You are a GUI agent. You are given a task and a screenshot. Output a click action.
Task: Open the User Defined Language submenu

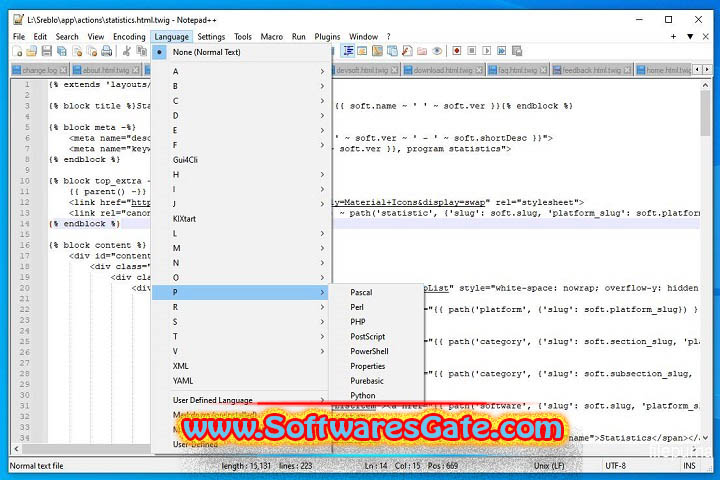(x=241, y=400)
